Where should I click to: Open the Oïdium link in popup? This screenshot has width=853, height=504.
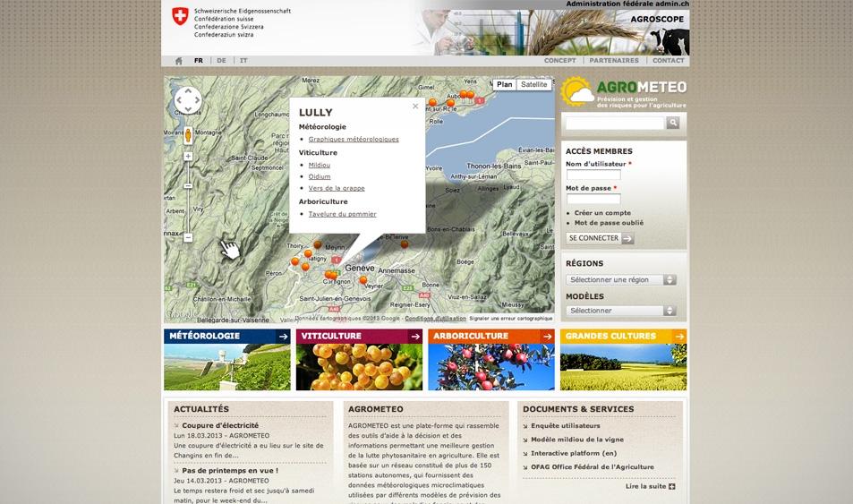click(x=320, y=176)
